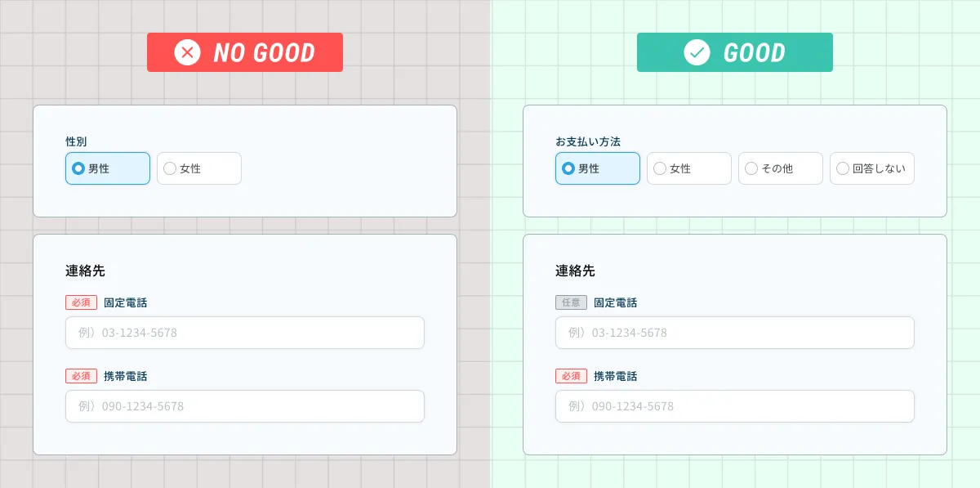Click the gray 任意 tag beside 固定電話
The height and width of the screenshot is (488, 980).
click(x=571, y=302)
